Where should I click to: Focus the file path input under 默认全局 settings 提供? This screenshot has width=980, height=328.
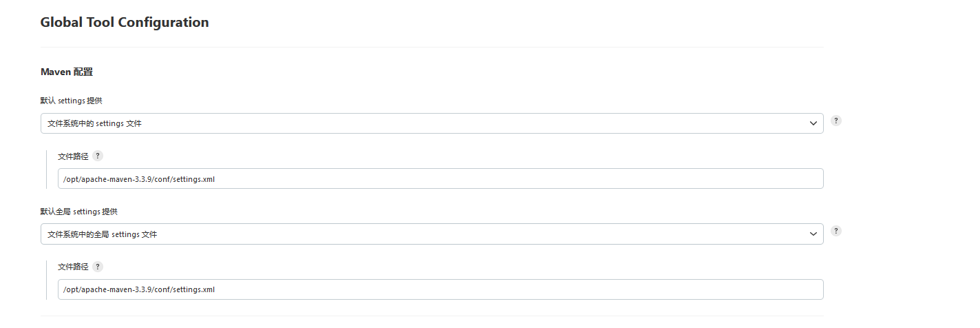click(440, 289)
